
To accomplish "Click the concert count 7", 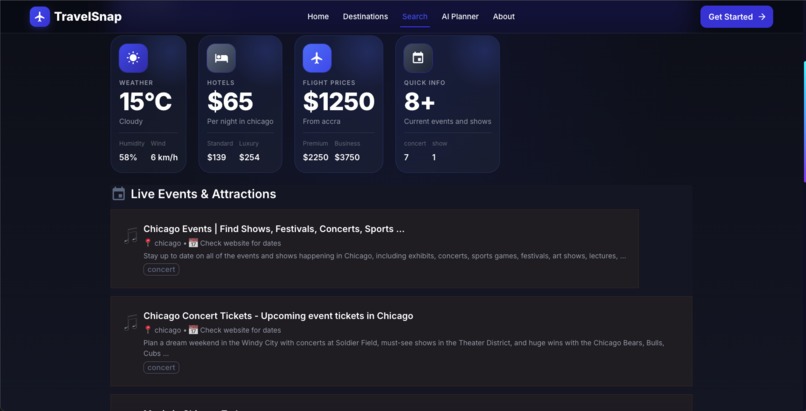I will tap(406, 157).
